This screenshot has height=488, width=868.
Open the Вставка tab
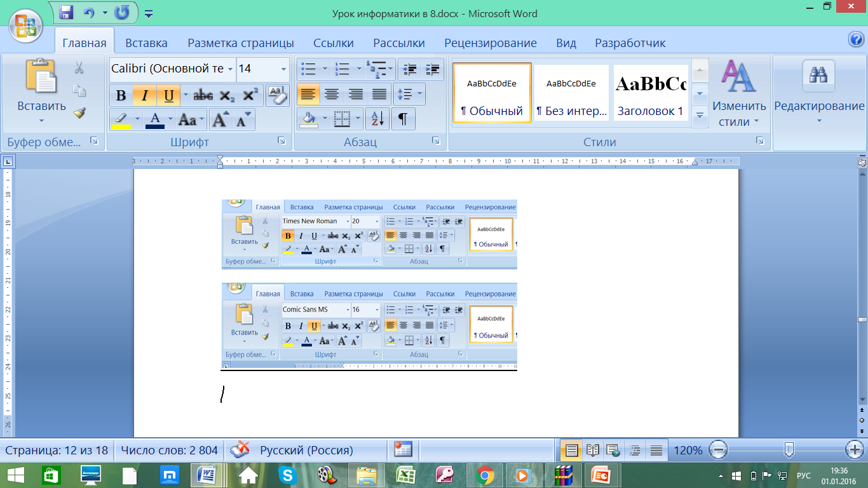(x=146, y=43)
